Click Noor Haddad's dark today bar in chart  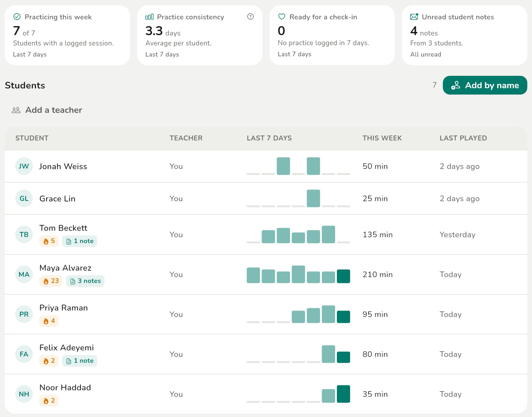point(343,394)
